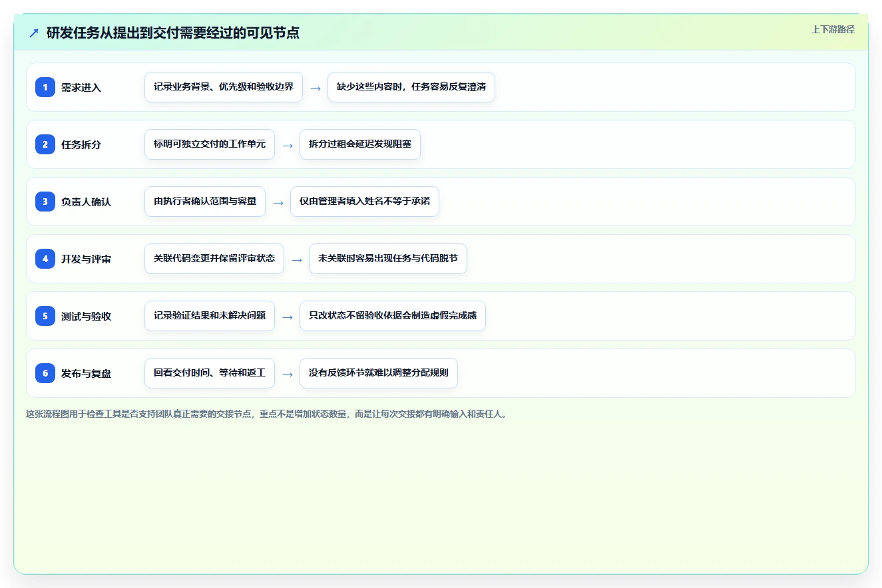Click the 回看交付时间、等待和返工 box
The width and height of the screenshot is (882, 588).
pos(210,373)
